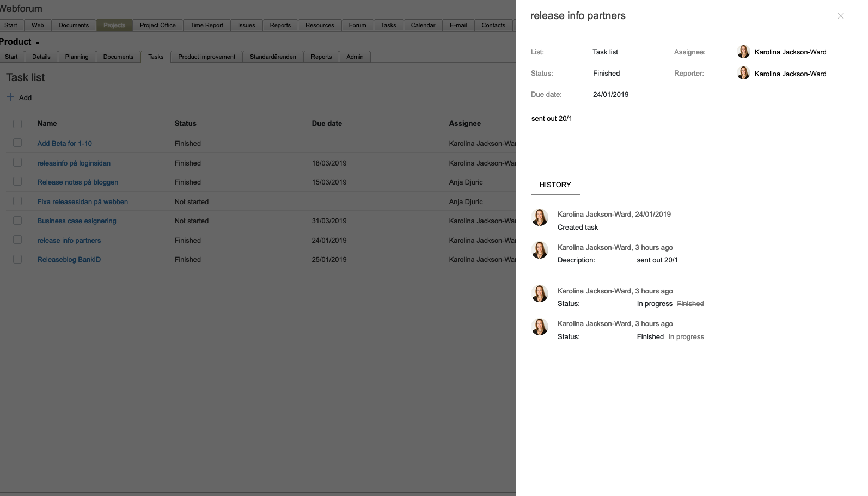
Task: Open the Project Office tab
Action: pyautogui.click(x=158, y=25)
